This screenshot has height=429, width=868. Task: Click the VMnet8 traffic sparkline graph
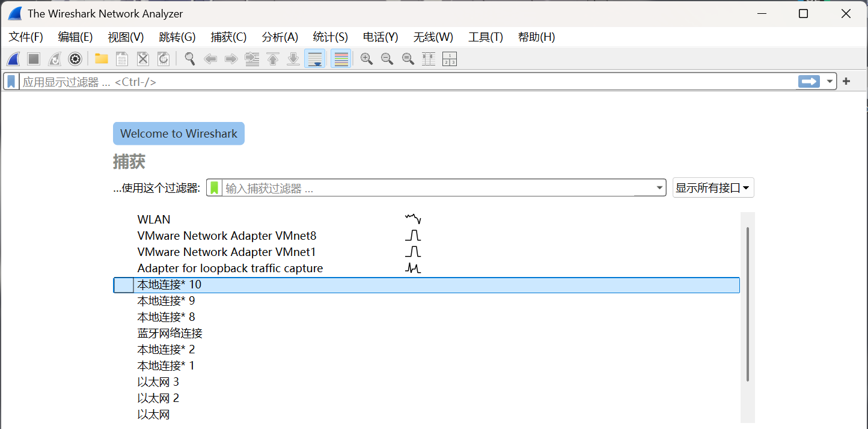pos(413,236)
